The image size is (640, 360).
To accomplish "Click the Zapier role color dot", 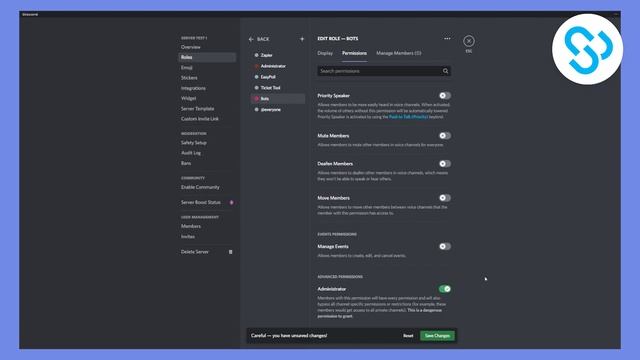I will (x=256, y=55).
